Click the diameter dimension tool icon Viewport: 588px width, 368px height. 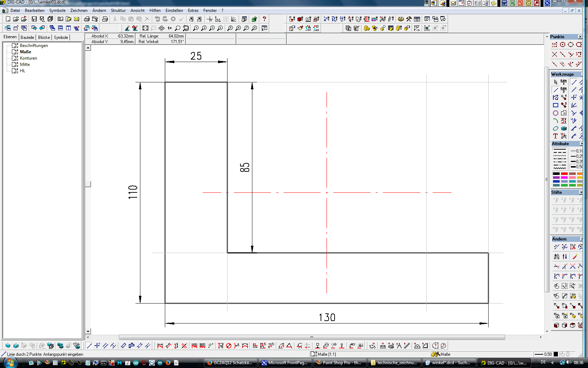229,346
